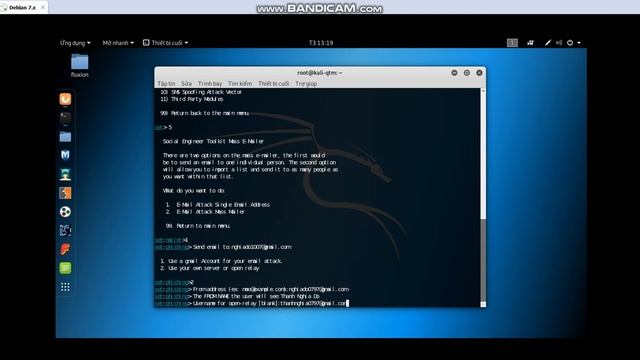The image size is (640, 360).
Task: Open the Trình bày menu
Action: [210, 84]
